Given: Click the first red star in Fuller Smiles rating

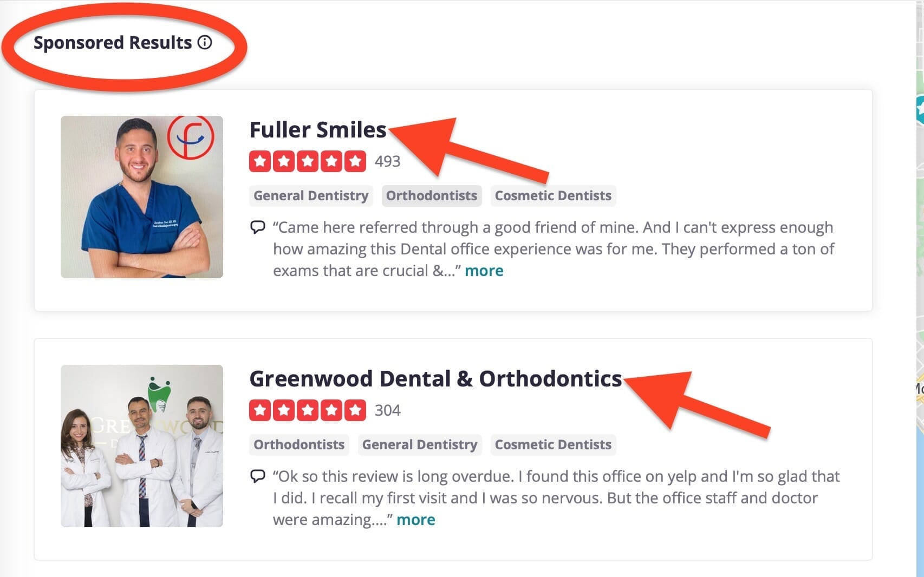Looking at the screenshot, I should coord(259,161).
